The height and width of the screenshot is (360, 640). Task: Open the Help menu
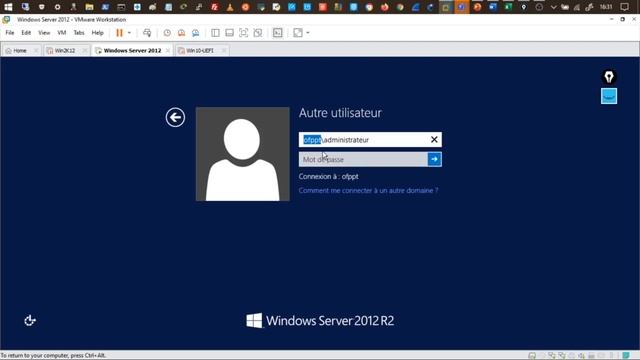pos(98,33)
